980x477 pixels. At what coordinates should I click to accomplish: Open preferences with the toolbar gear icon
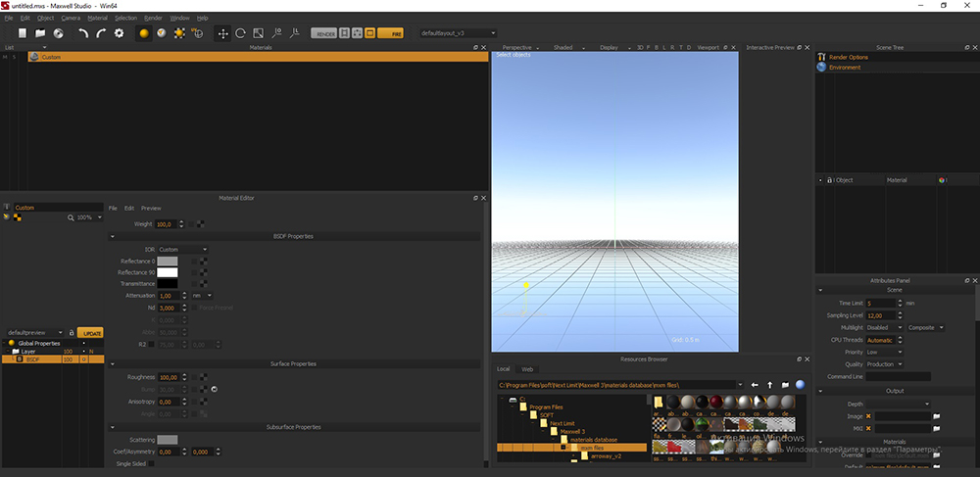point(119,33)
